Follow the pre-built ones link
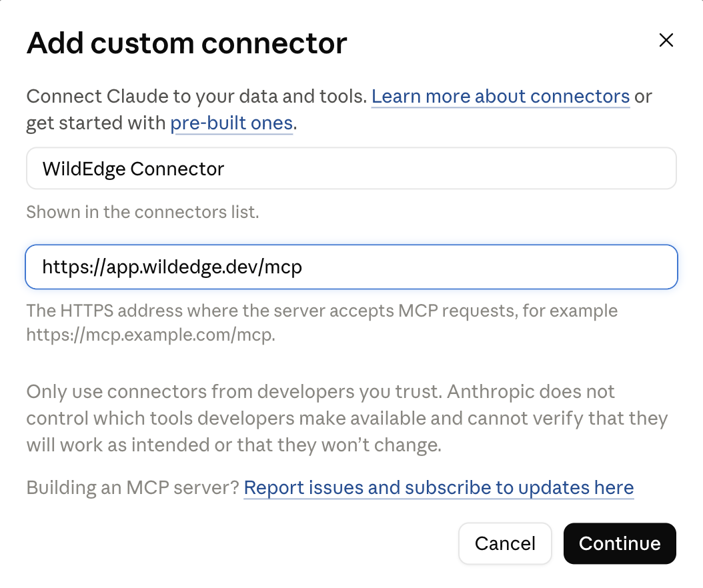Image resolution: width=703 pixels, height=588 pixels. [x=231, y=123]
